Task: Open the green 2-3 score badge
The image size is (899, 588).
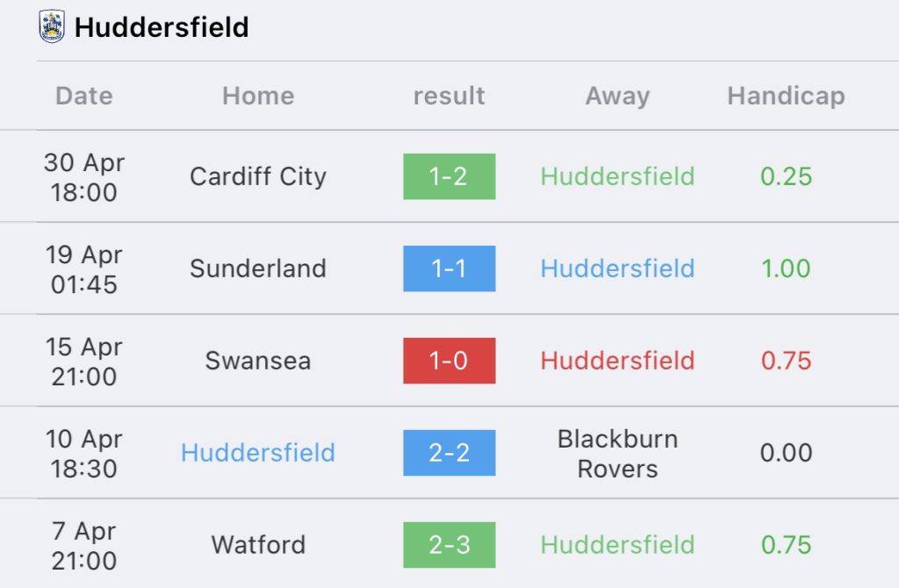Action: click(449, 545)
